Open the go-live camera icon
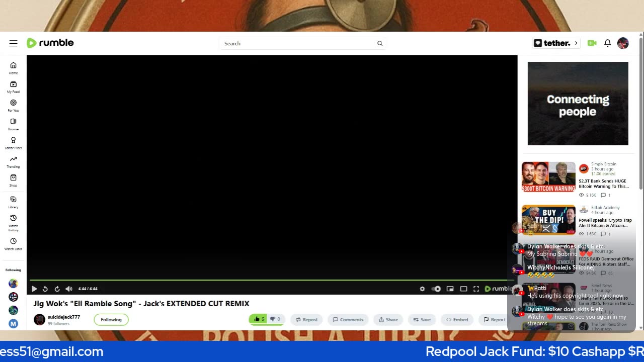Screen dimensions: 644x362 (592, 43)
